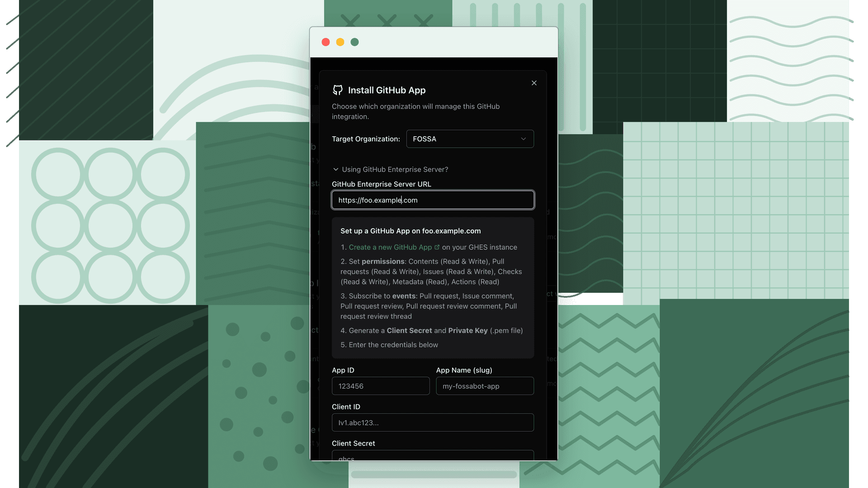This screenshot has height=488, width=868.
Task: Open the Create a new GitHub App link
Action: pos(390,247)
